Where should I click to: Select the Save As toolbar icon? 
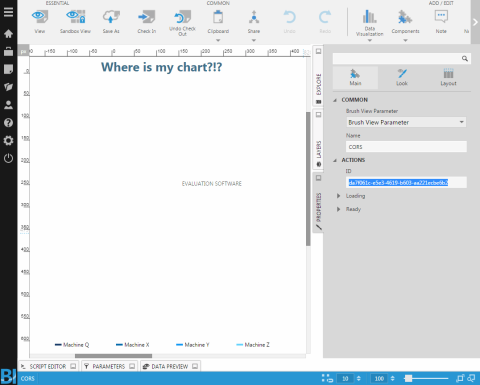(111, 17)
